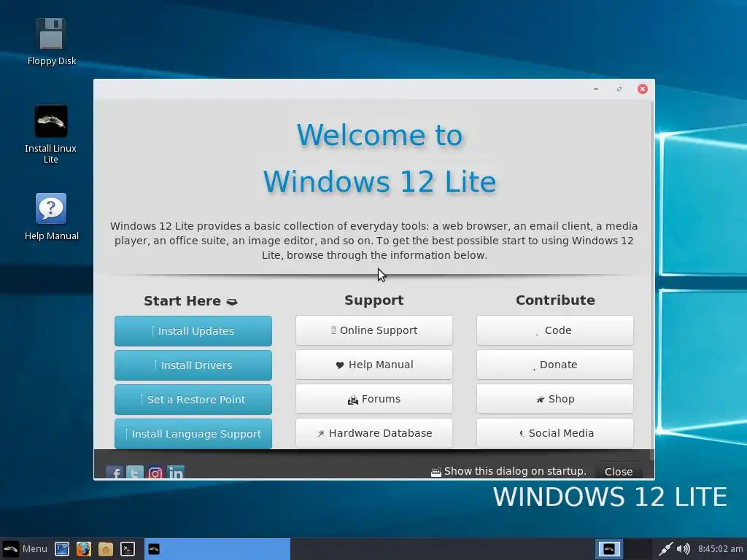Click the Donate button
This screenshot has height=560, width=747.
pos(555,365)
